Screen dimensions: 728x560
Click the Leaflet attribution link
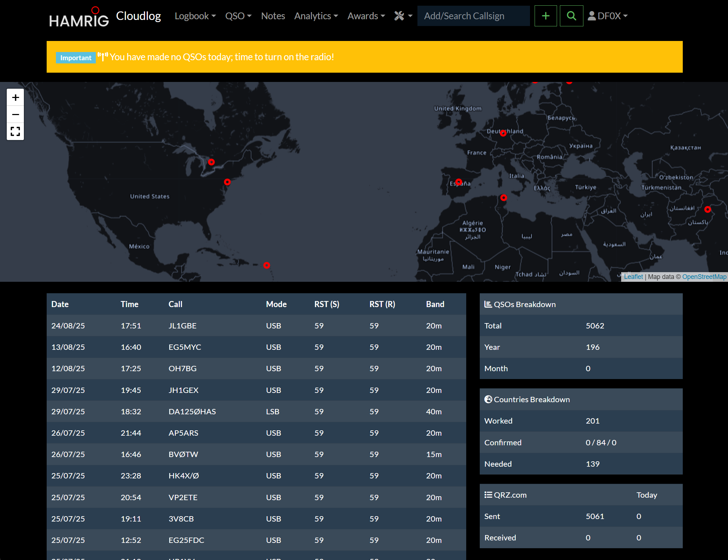pyautogui.click(x=633, y=277)
